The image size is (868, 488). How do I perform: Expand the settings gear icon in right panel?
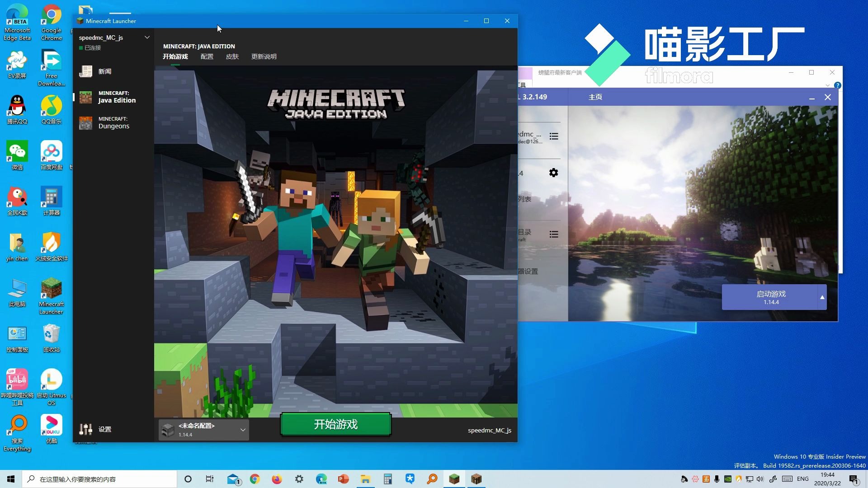coord(552,173)
